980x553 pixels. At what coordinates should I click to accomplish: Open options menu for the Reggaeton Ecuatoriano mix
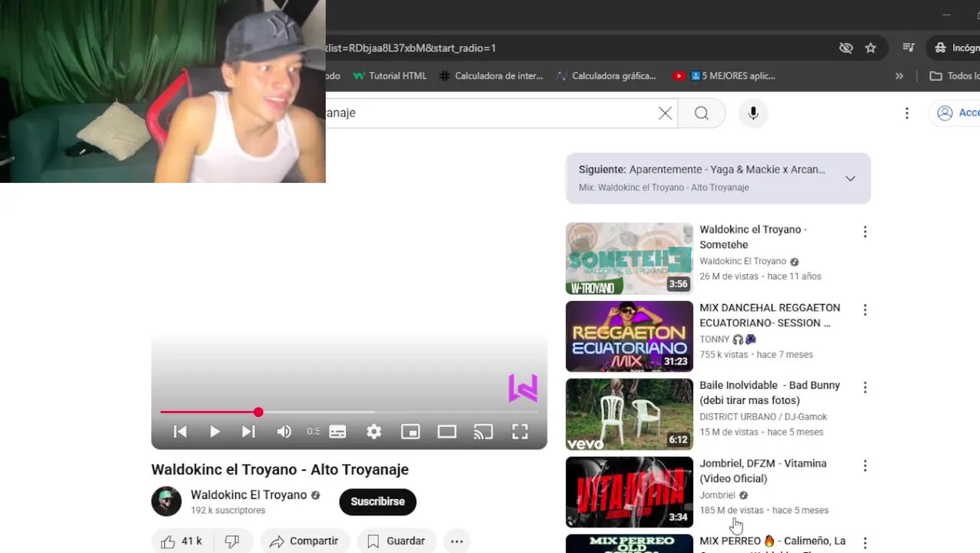click(x=865, y=310)
